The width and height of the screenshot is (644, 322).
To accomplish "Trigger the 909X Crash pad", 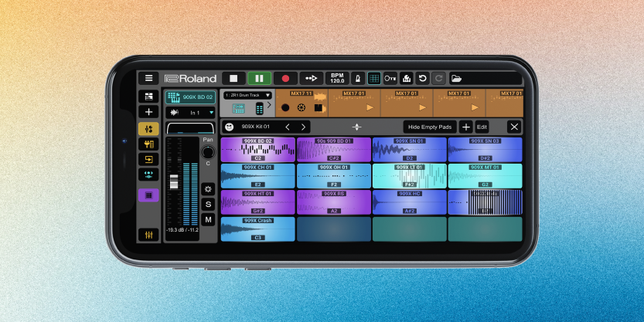I will (258, 229).
